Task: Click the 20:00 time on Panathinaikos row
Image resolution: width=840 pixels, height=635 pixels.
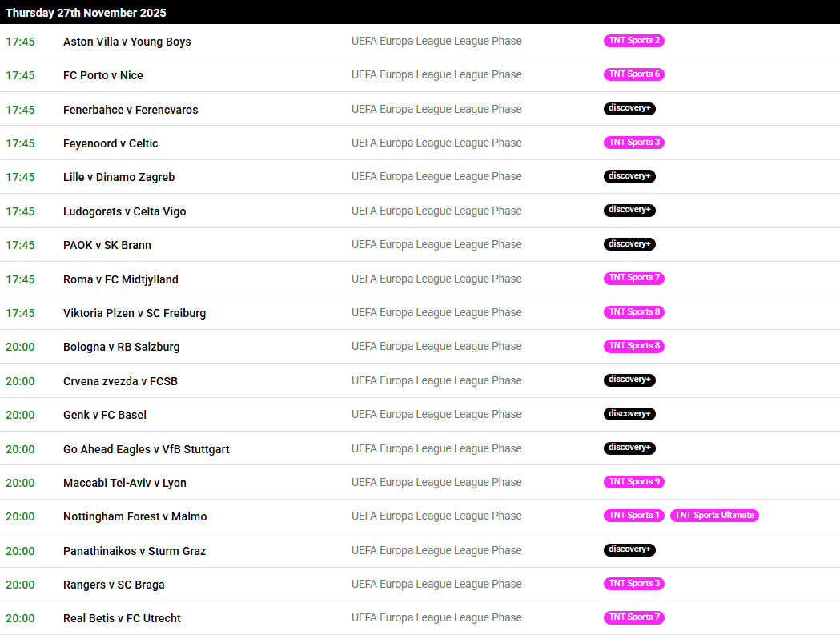Action: coord(20,552)
